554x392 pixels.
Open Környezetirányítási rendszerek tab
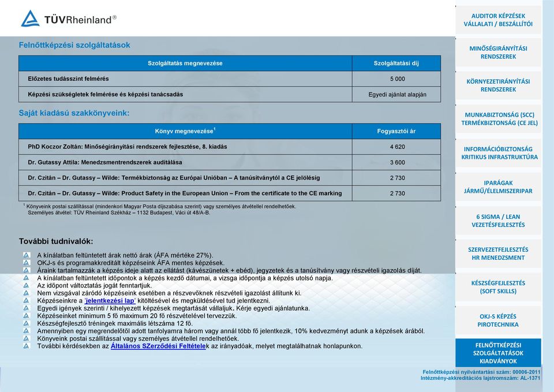click(498, 85)
